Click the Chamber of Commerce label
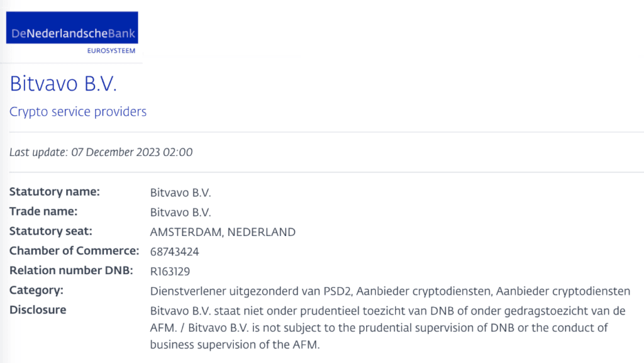Image resolution: width=644 pixels, height=363 pixels. tap(74, 251)
